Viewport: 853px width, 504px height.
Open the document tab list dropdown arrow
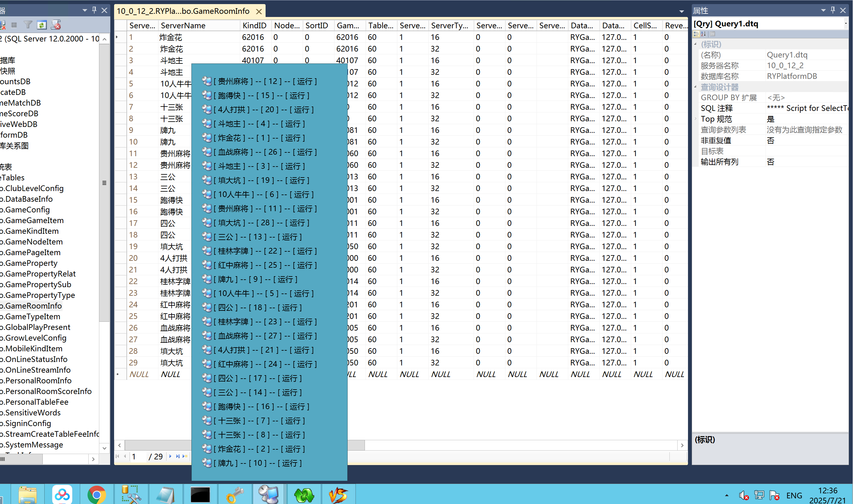[681, 12]
